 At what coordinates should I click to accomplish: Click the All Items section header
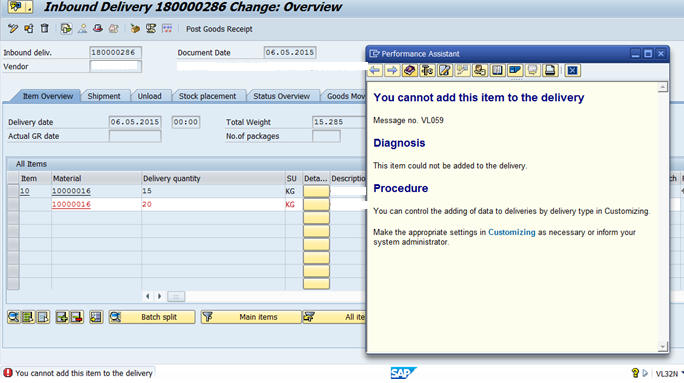(x=31, y=164)
